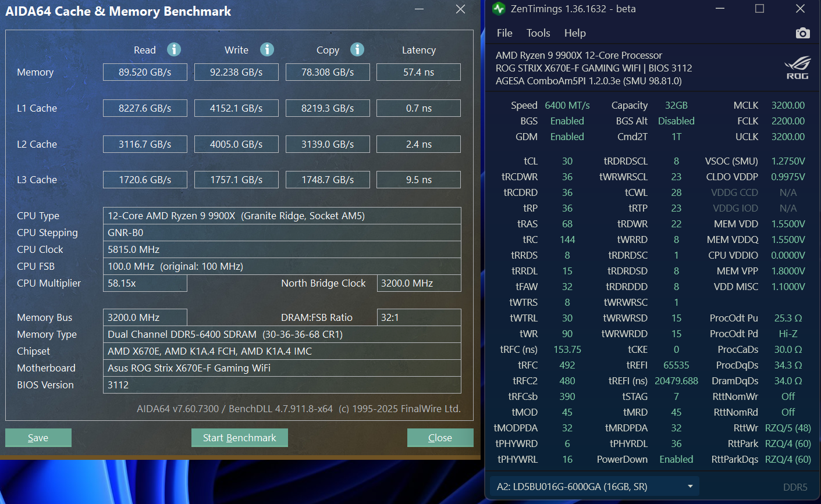The height and width of the screenshot is (504, 821).
Task: Click the ZenTimings app icon in title bar
Action: (x=499, y=9)
